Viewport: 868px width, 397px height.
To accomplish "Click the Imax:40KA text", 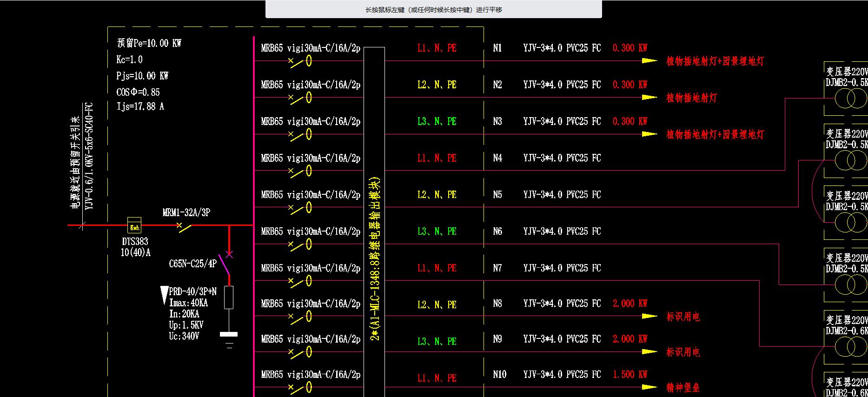I will click(188, 303).
